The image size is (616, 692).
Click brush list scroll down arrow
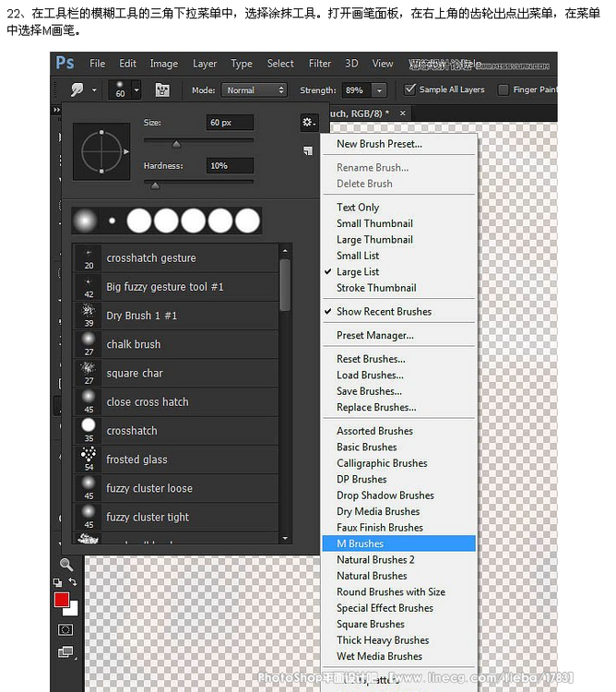(x=285, y=538)
